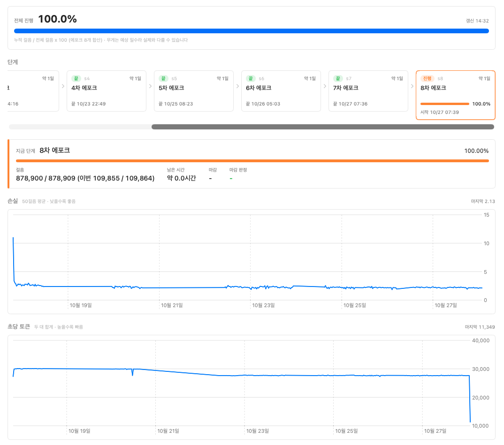The height and width of the screenshot is (445, 504).
Task: Click the 10월 25일 label on 초당 토큰 chart
Action: [346, 431]
